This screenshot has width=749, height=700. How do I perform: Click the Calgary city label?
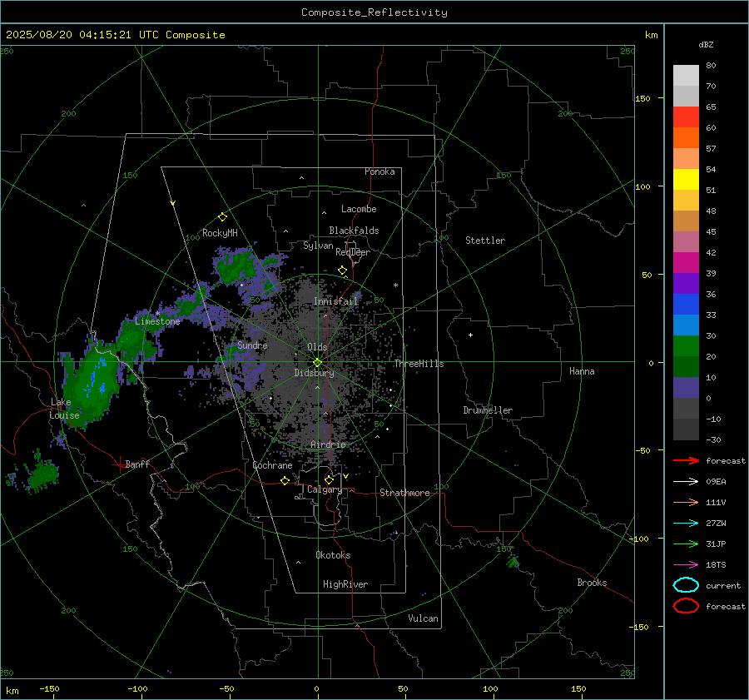tap(325, 489)
